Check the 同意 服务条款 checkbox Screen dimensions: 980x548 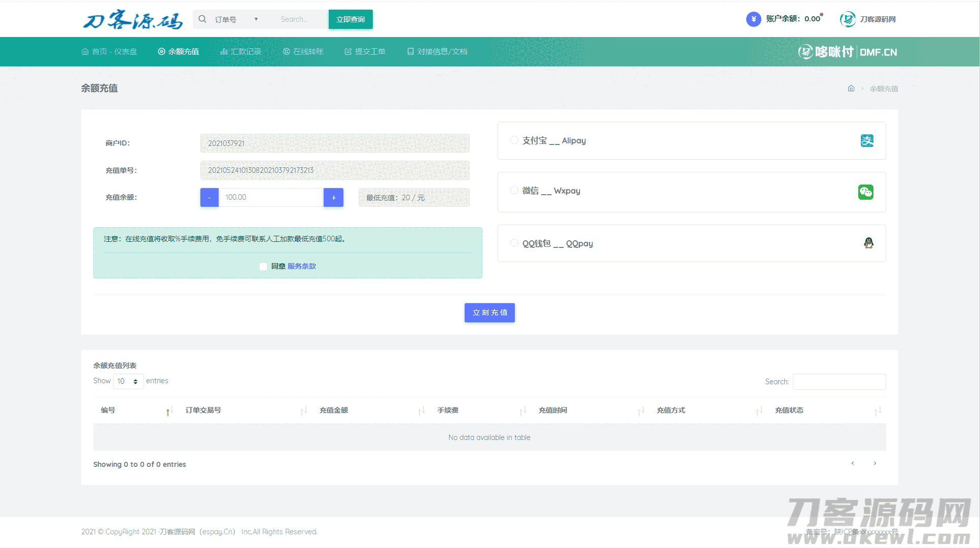(263, 267)
